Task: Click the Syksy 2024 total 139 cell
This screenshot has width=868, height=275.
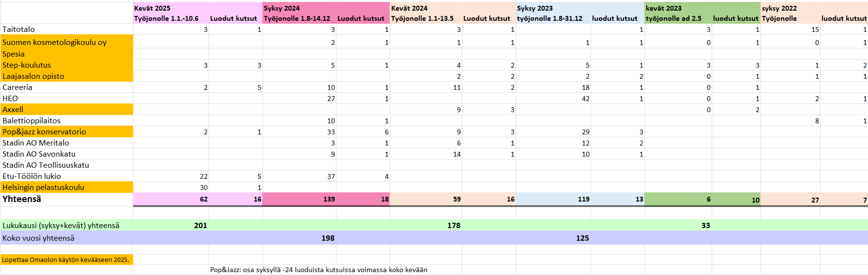Action: coord(299,199)
